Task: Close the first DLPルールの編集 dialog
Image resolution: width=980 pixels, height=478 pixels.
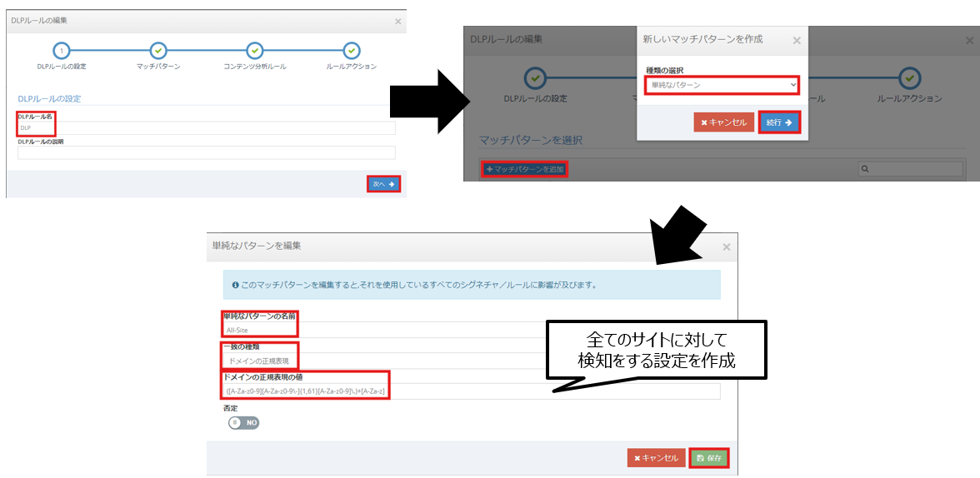Action: coord(398,21)
